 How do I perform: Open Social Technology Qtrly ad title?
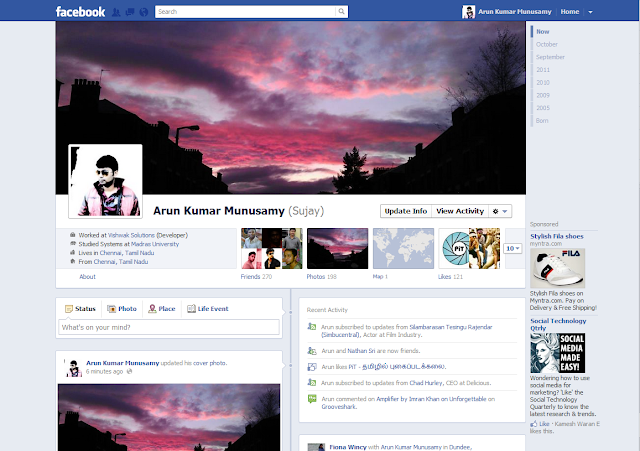pos(558,324)
